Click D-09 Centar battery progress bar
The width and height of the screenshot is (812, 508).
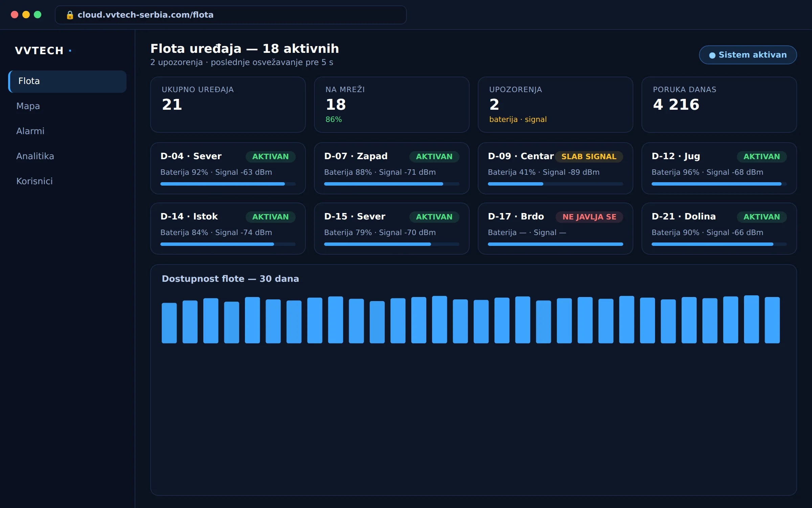pyautogui.click(x=556, y=184)
